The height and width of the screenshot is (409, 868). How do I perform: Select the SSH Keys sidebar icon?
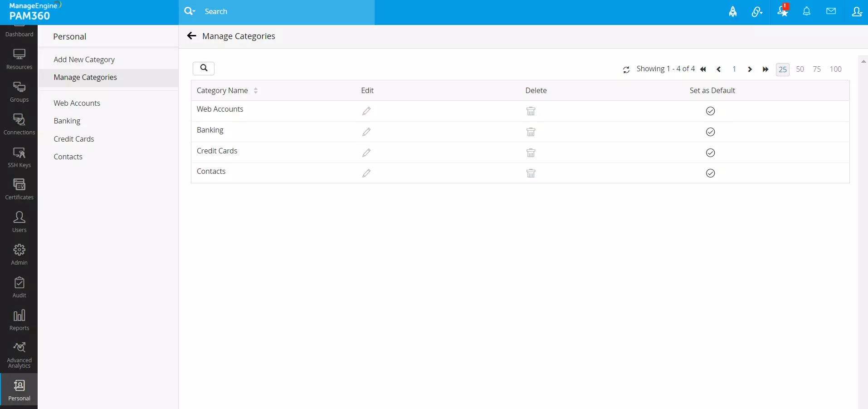pyautogui.click(x=19, y=158)
